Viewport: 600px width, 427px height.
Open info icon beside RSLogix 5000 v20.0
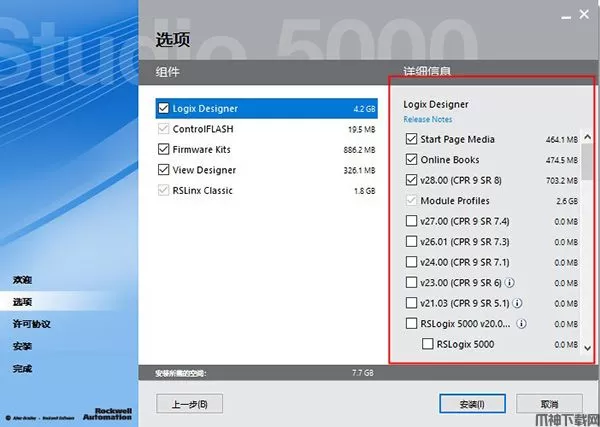pyautogui.click(x=521, y=324)
